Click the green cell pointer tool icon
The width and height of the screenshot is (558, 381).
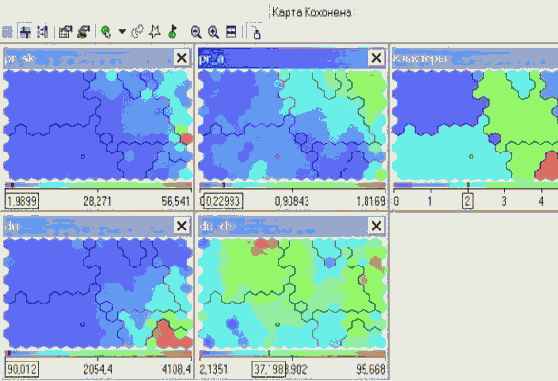pyautogui.click(x=105, y=32)
